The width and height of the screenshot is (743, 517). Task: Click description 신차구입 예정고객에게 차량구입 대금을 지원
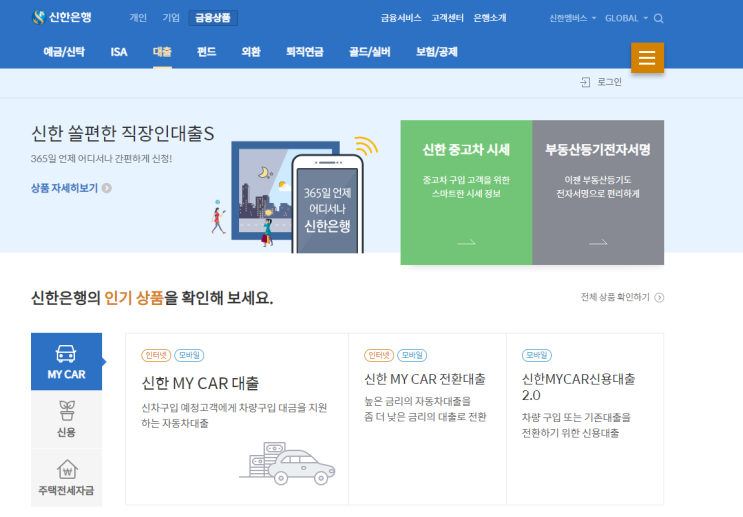234,408
